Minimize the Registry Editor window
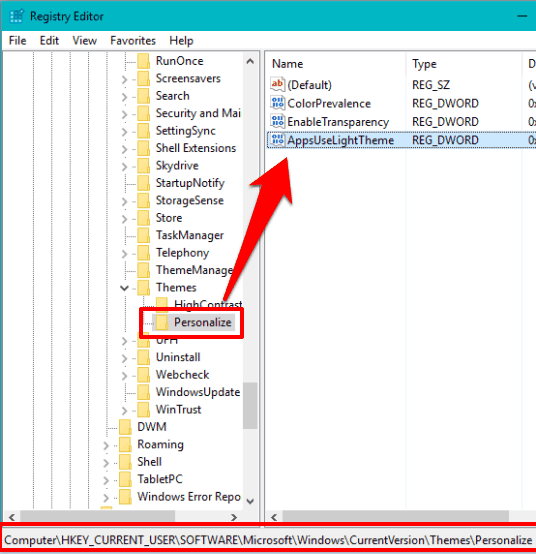536x554 pixels. click(x=523, y=16)
